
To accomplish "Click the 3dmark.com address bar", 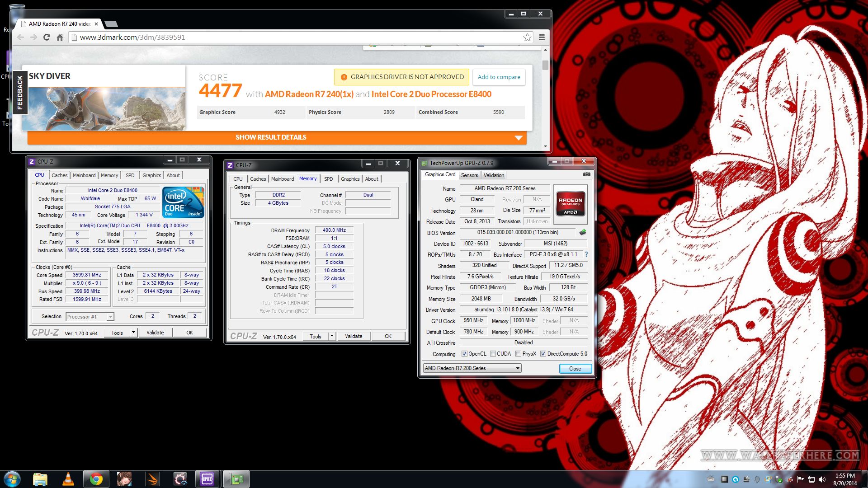I will pos(301,38).
